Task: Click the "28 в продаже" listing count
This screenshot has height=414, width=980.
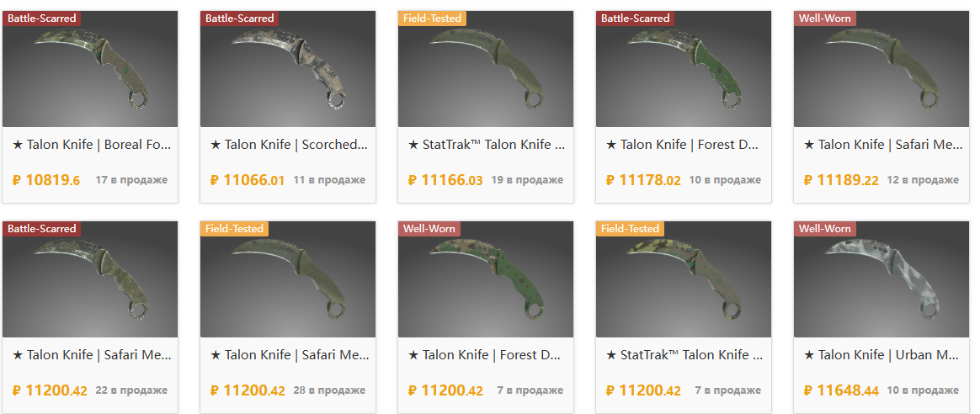Action: 329,390
